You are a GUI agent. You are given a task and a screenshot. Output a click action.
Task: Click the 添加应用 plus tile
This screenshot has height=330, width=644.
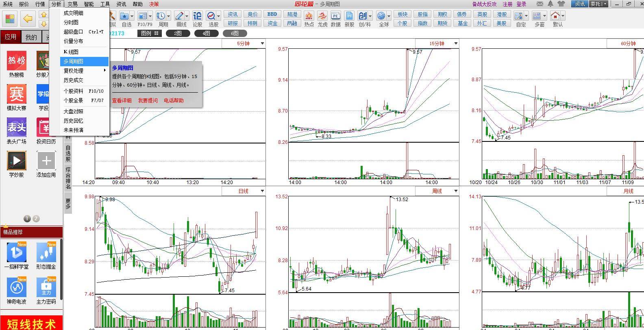[46, 161]
